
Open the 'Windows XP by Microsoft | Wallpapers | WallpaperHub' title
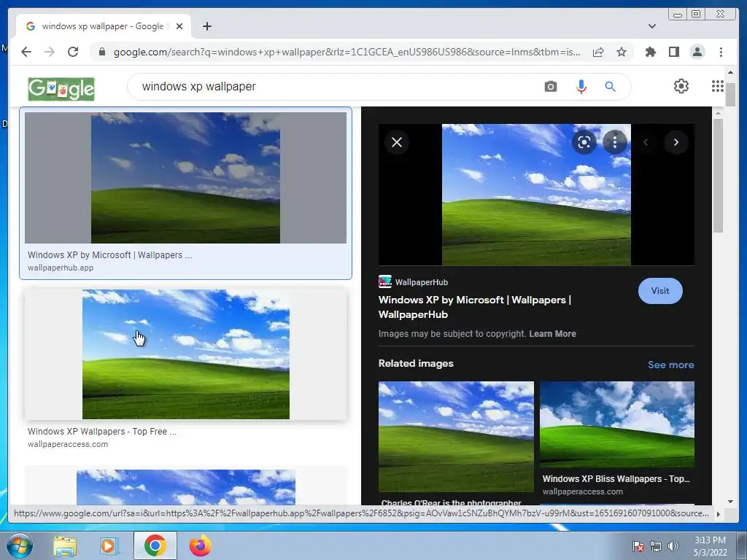[474, 307]
